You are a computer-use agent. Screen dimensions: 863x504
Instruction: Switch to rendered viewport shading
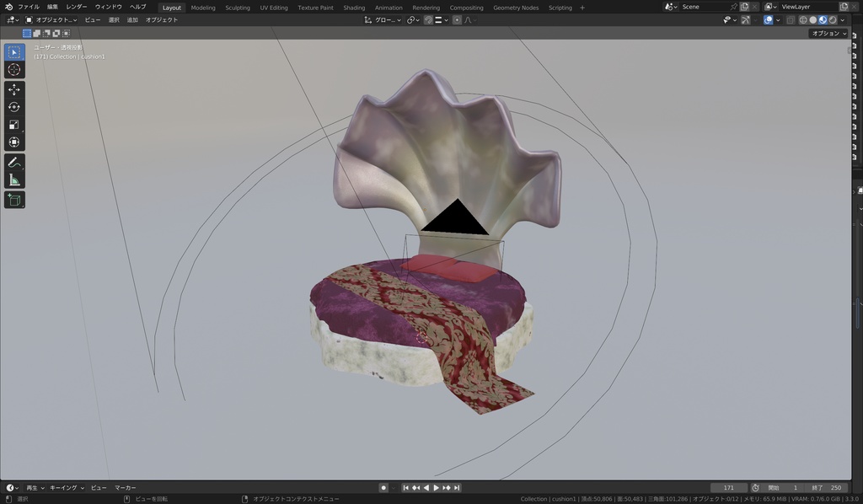click(x=833, y=20)
